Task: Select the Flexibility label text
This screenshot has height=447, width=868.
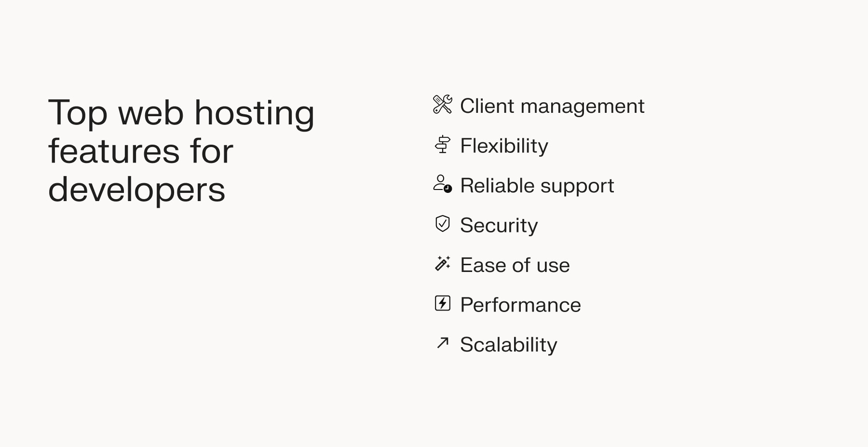Action: coord(504,146)
